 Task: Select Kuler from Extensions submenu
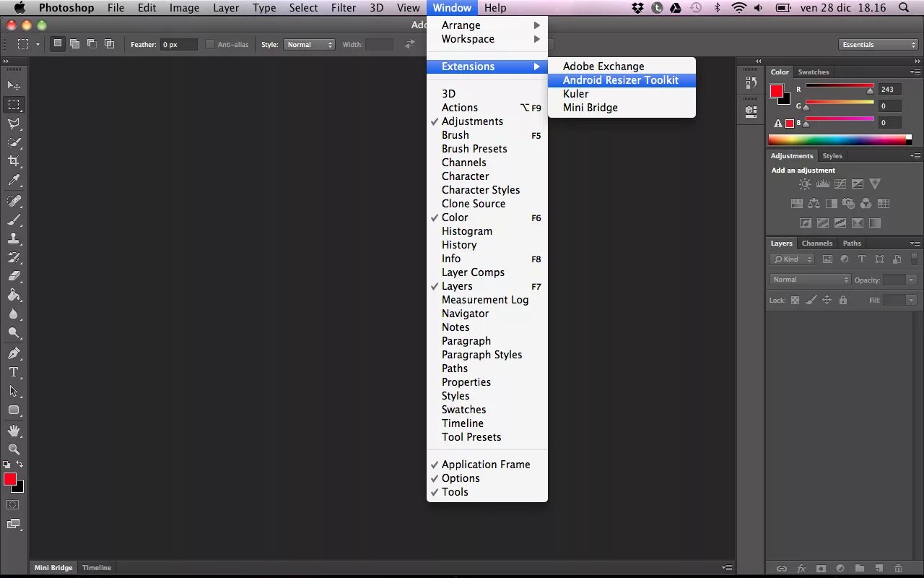coord(622,94)
